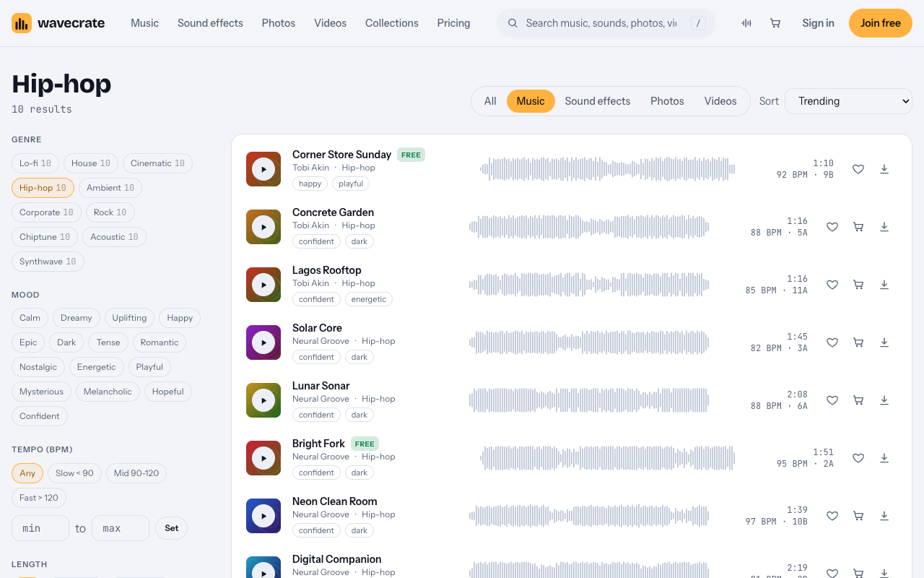Open Collections in the top navigation
This screenshot has width=924, height=578.
point(392,23)
